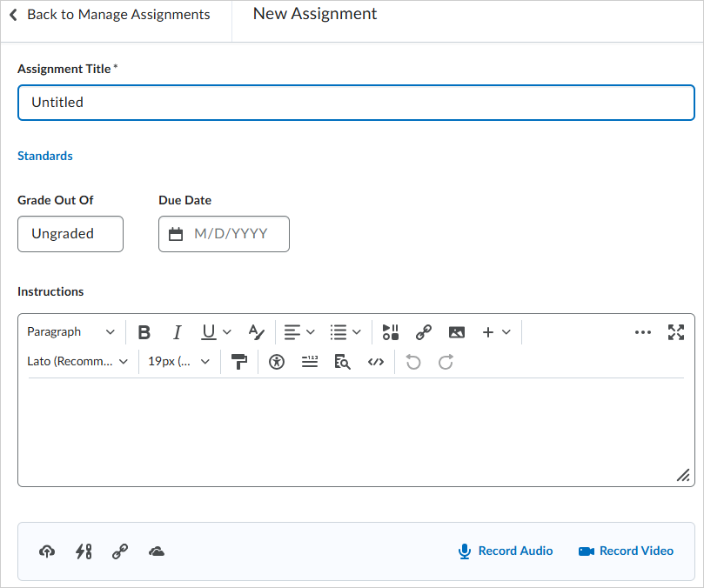Insert an image into instructions

coord(457,332)
